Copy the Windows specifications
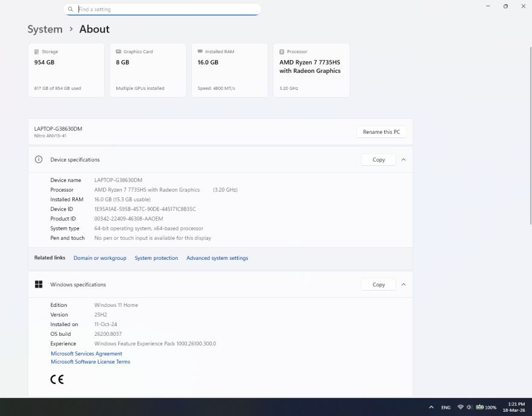The image size is (532, 416). coord(379,285)
